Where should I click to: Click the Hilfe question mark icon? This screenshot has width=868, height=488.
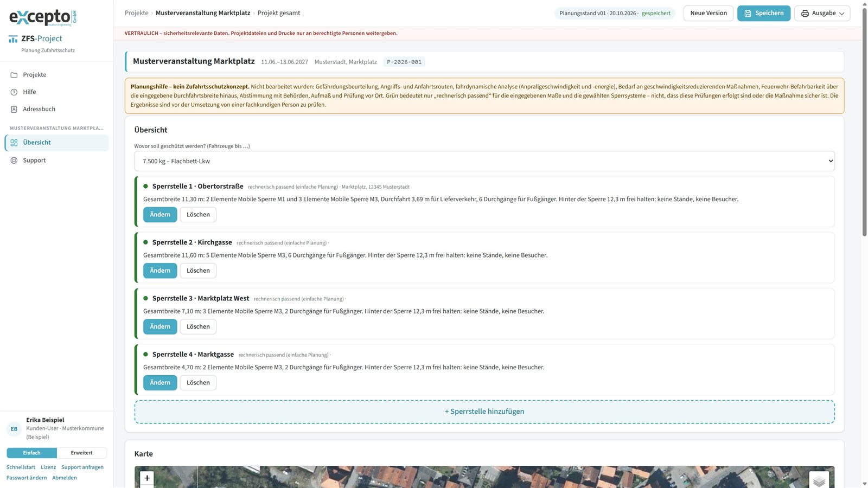tap(14, 92)
